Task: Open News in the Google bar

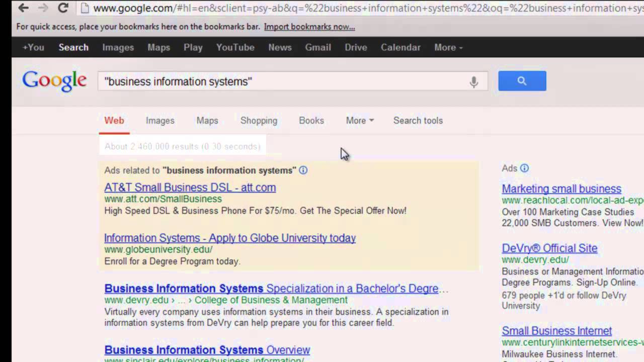Action: tap(280, 47)
